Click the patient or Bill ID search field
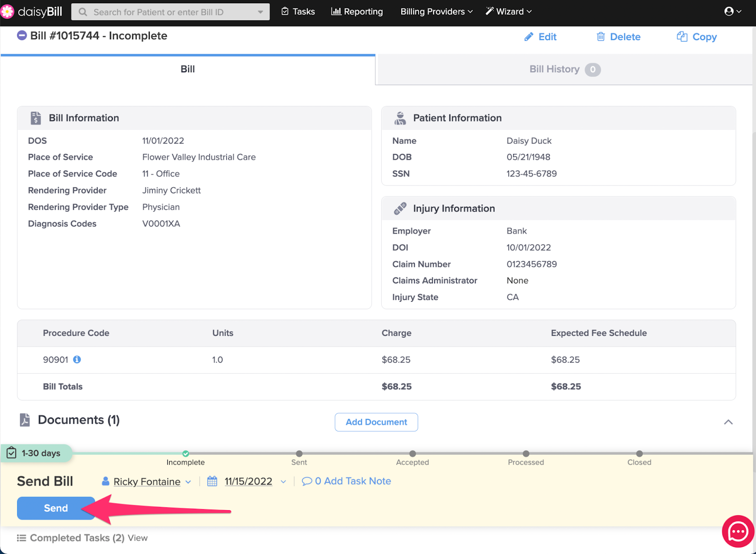The image size is (756, 554). [170, 12]
